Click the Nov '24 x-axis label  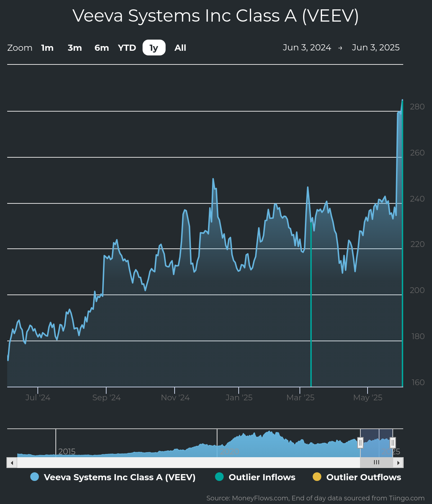175,398
